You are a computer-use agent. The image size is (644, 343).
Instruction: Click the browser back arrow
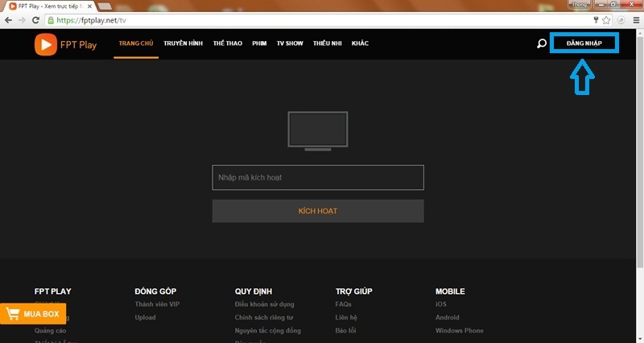9,19
